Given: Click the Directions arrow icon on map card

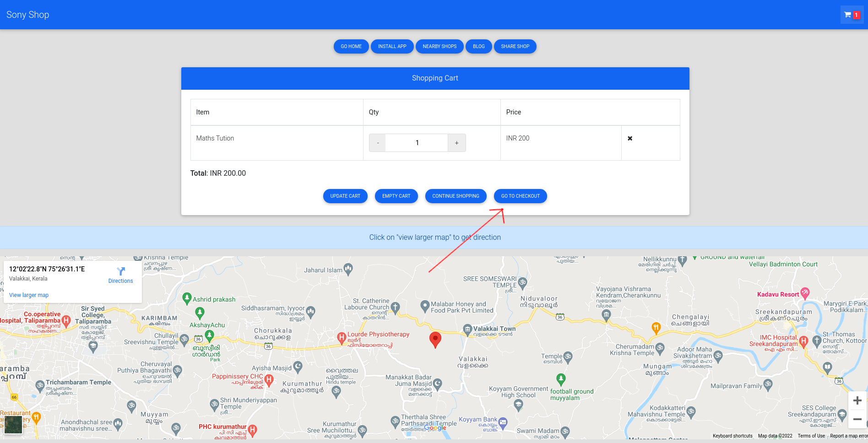Looking at the screenshot, I should [121, 271].
